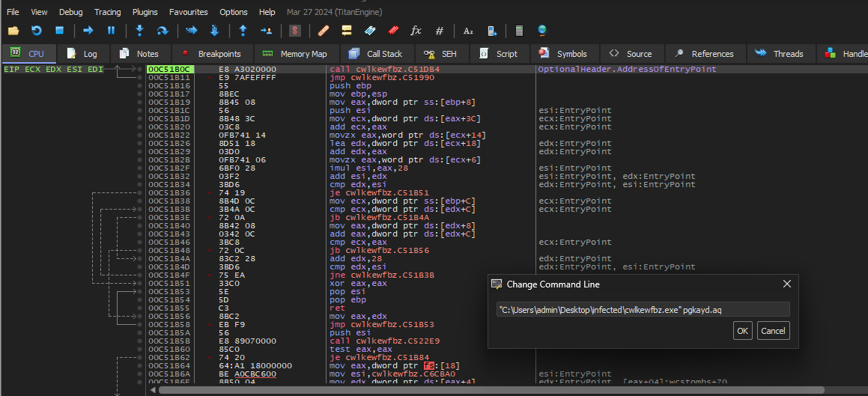
Task: Click Cancel in Change Command Line dialog
Action: click(x=773, y=331)
